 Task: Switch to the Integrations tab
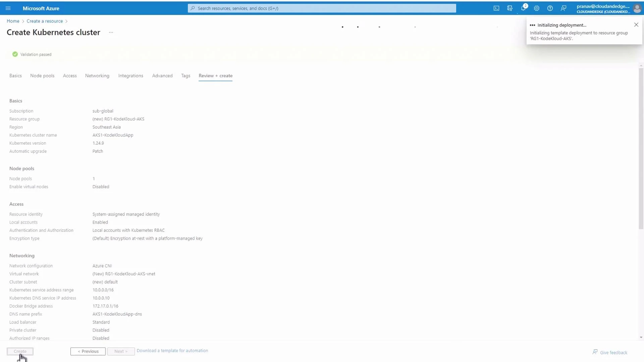(x=130, y=76)
